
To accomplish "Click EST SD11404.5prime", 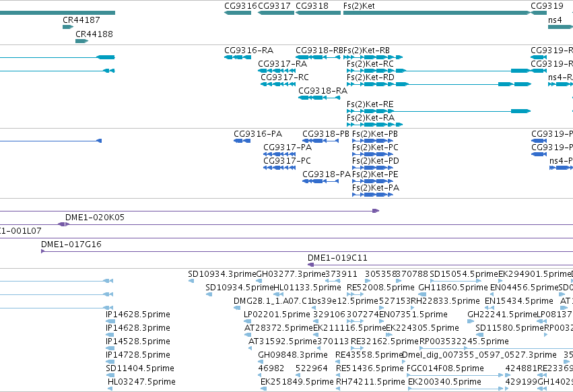I will click(x=110, y=375).
